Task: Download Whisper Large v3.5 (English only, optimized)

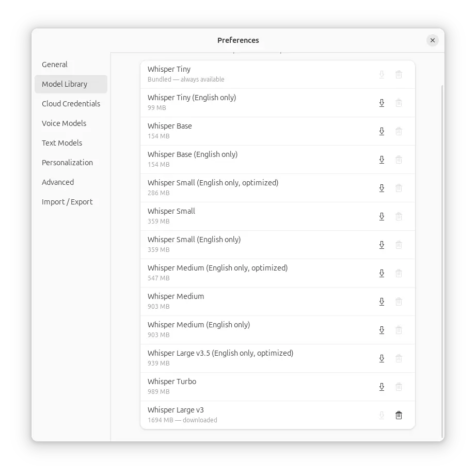Action: point(382,358)
